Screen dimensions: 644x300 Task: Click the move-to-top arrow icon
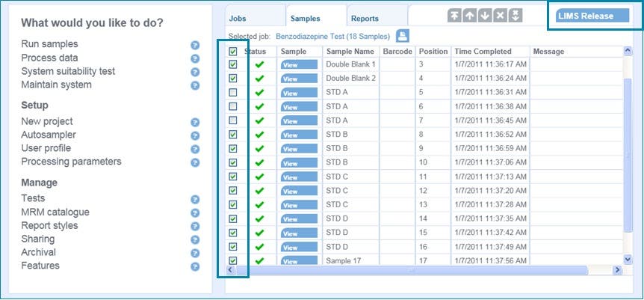tap(454, 16)
